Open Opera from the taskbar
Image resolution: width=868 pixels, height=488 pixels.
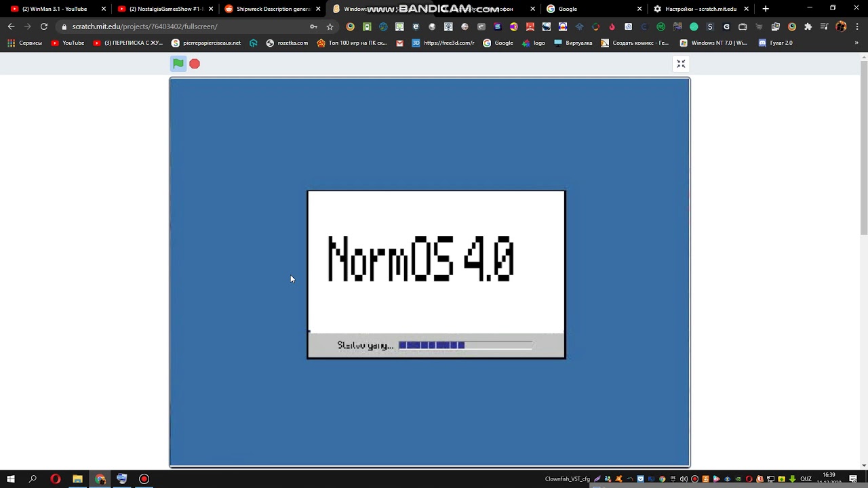56,479
